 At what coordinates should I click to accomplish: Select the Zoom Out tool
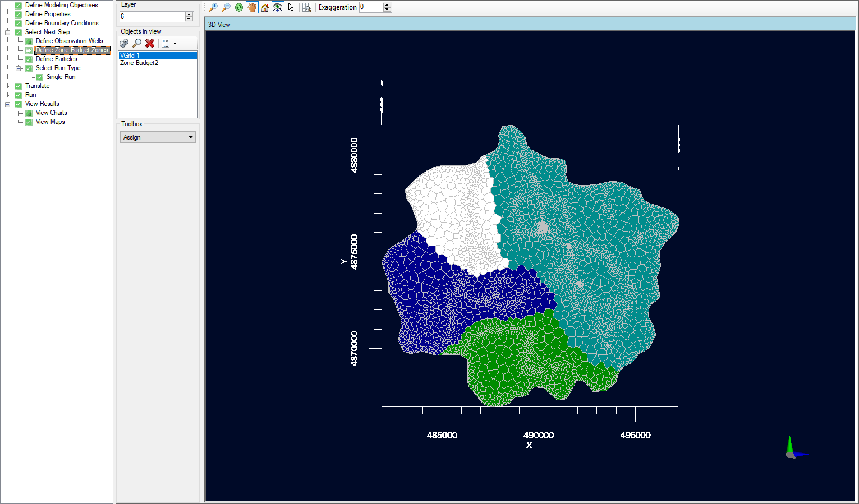(225, 7)
